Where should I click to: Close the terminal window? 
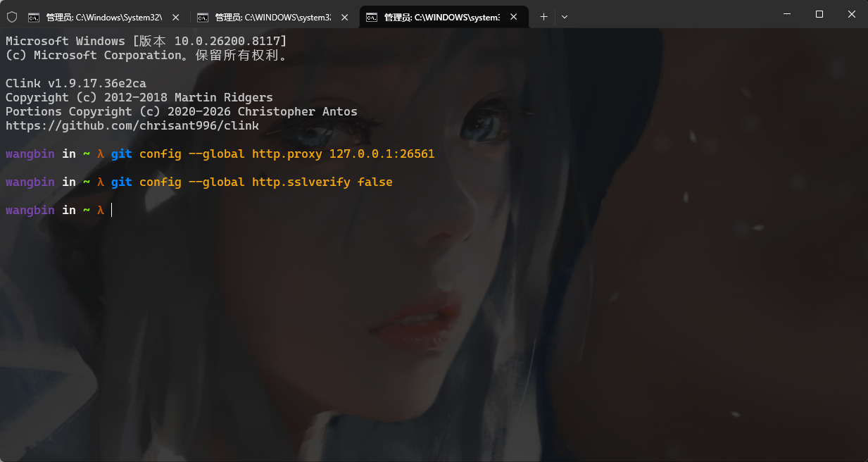coord(852,14)
